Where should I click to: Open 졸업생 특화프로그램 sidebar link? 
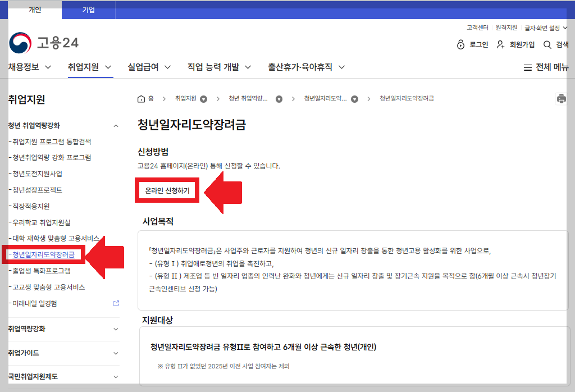coord(42,271)
